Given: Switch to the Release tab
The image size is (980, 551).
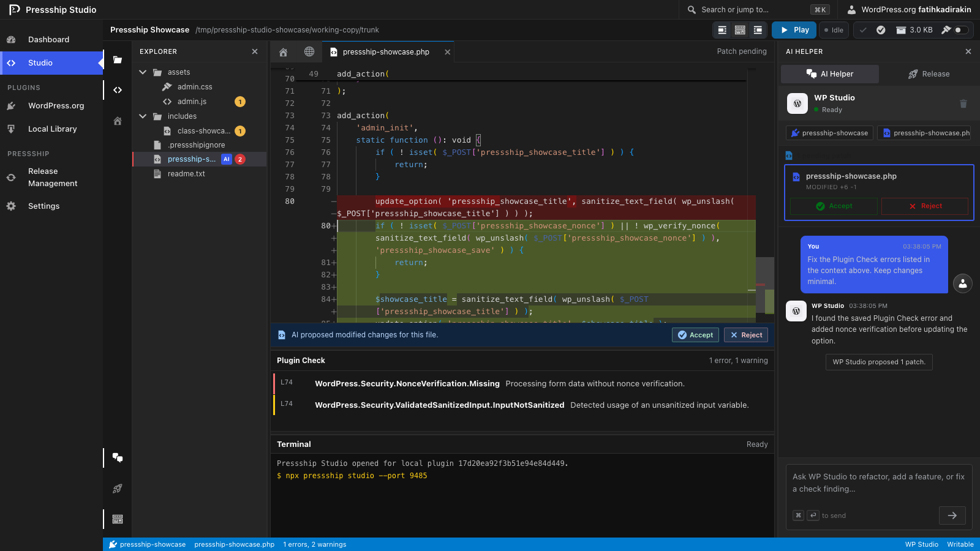Looking at the screenshot, I should coord(929,74).
